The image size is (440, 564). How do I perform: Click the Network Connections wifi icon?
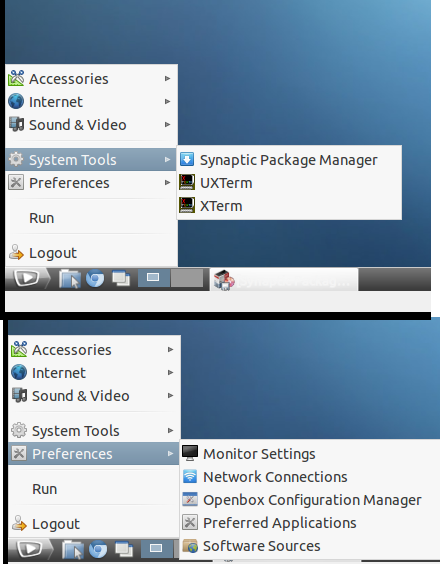tap(190, 476)
